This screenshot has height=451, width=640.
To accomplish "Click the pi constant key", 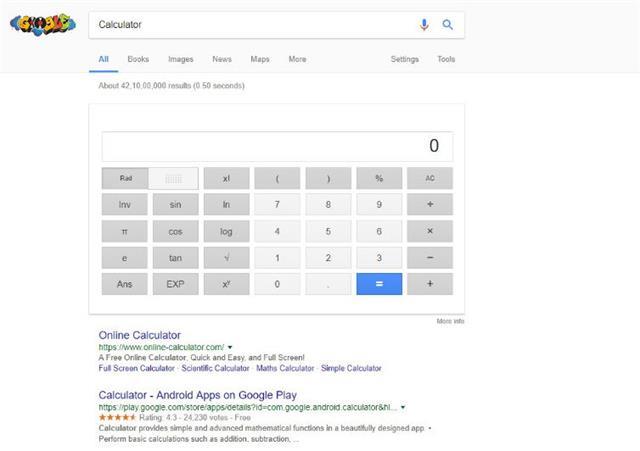I will 124,231.
